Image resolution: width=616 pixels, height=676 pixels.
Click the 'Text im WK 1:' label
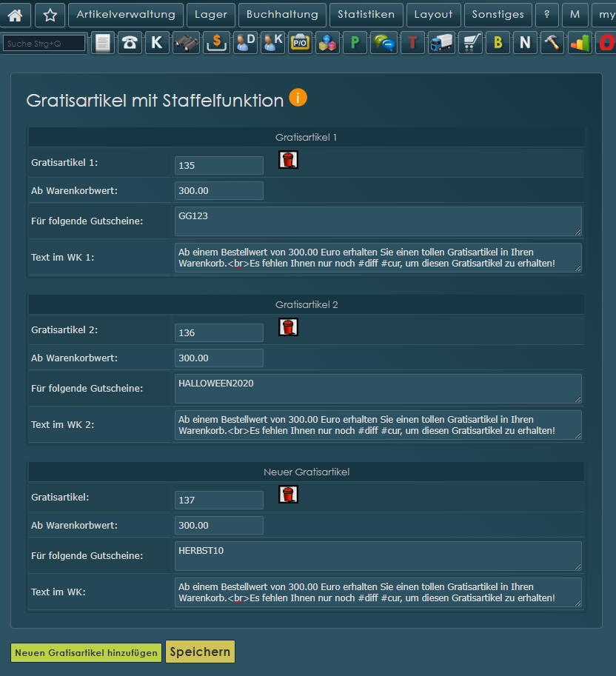pos(62,258)
